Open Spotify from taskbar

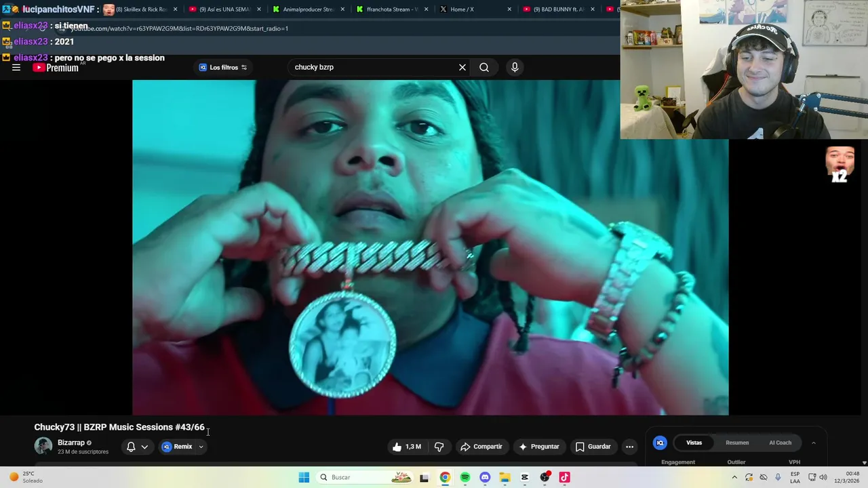[465, 477]
